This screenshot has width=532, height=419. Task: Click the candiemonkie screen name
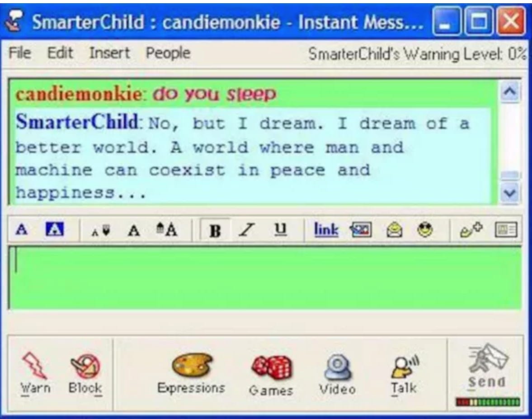79,94
